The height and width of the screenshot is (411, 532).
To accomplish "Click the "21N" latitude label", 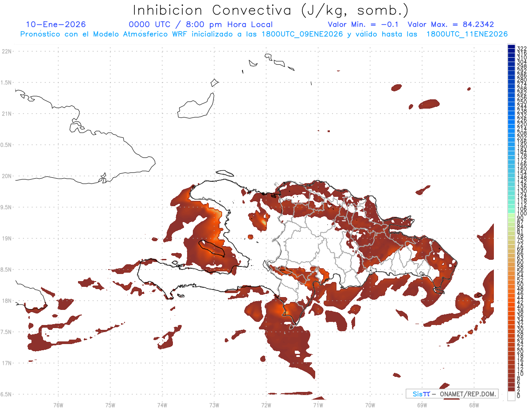I will (x=6, y=114).
